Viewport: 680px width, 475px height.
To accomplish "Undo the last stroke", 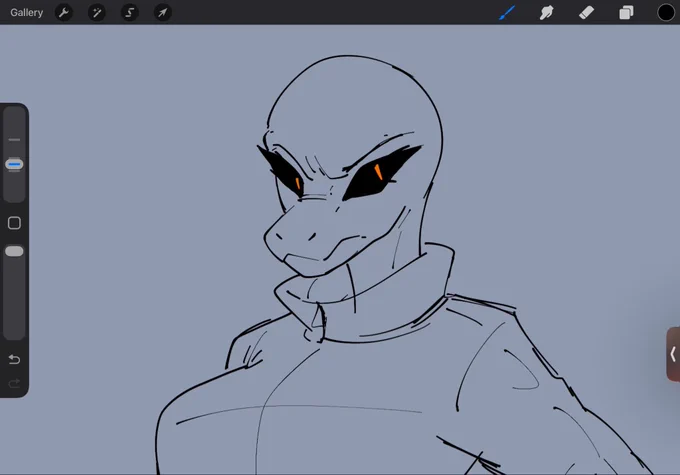I will (14, 359).
